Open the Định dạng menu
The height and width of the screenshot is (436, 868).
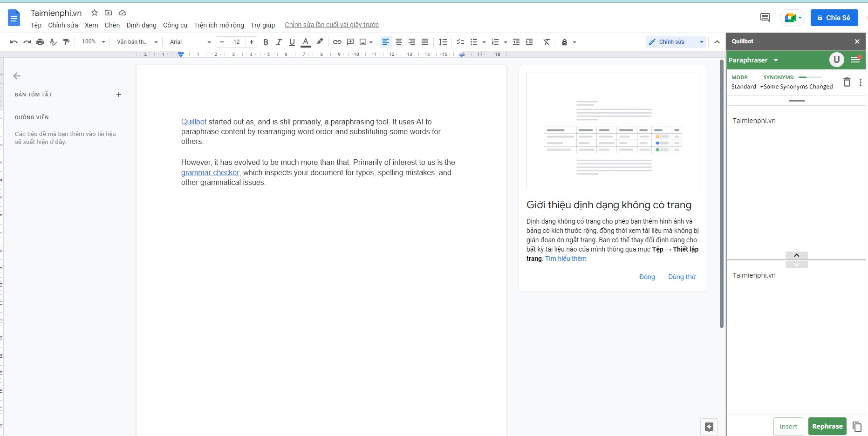click(x=141, y=25)
